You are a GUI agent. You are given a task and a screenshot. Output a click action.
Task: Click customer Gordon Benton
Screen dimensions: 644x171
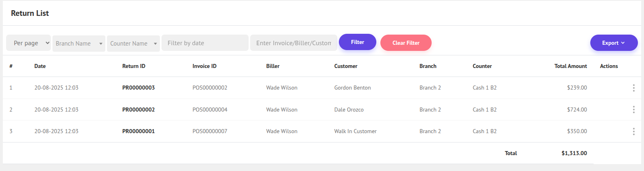pyautogui.click(x=352, y=88)
